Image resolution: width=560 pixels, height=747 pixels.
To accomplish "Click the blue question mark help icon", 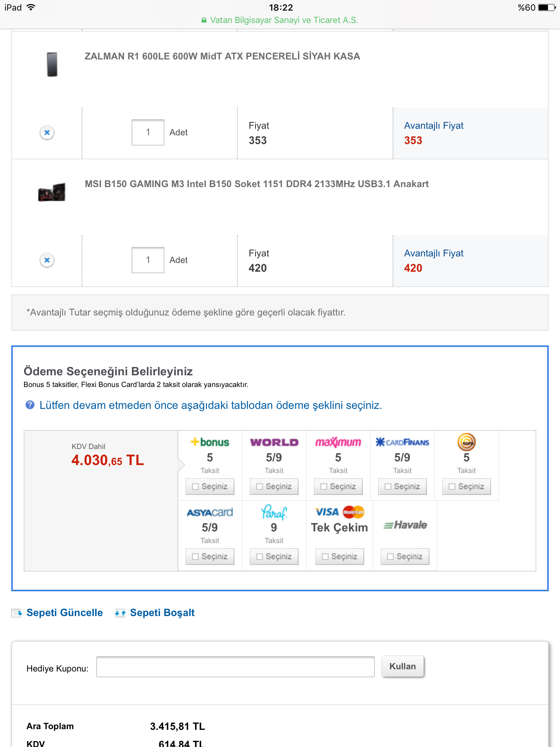I will tap(30, 405).
